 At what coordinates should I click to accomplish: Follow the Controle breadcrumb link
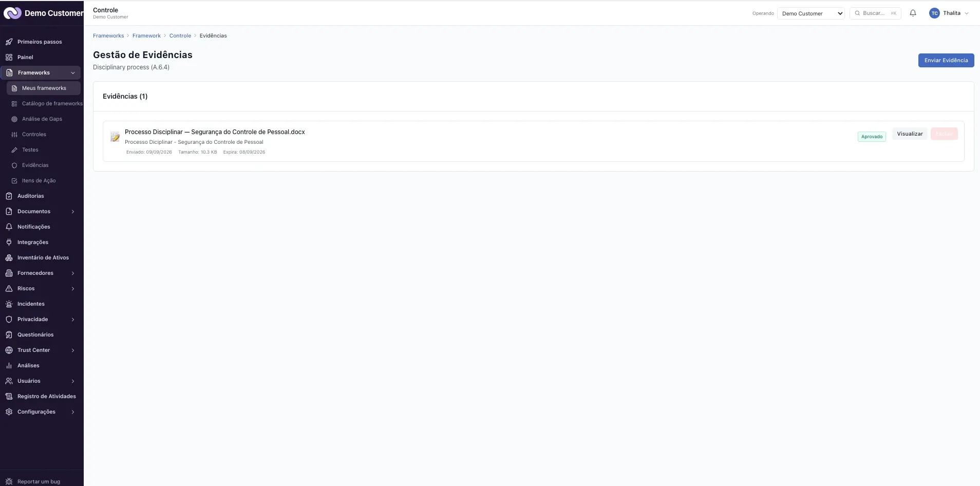(x=180, y=35)
